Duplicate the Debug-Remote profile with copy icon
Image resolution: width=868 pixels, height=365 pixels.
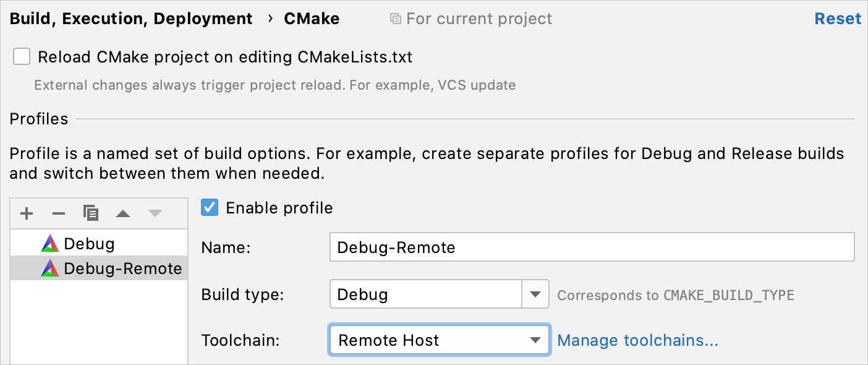(x=91, y=213)
